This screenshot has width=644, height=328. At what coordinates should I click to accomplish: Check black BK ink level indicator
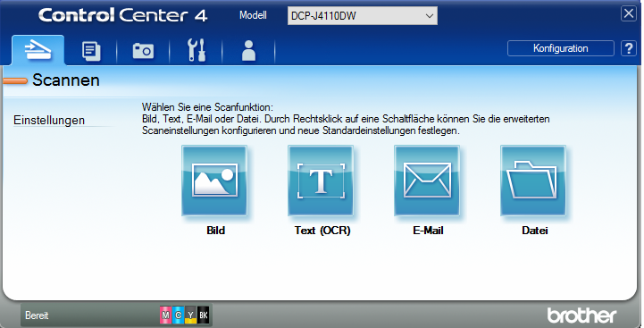pyautogui.click(x=204, y=315)
